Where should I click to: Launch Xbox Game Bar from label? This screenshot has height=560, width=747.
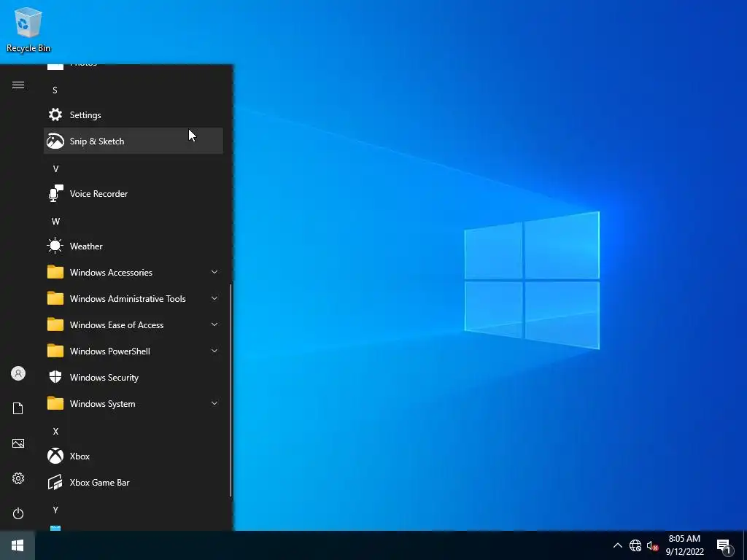tap(99, 483)
